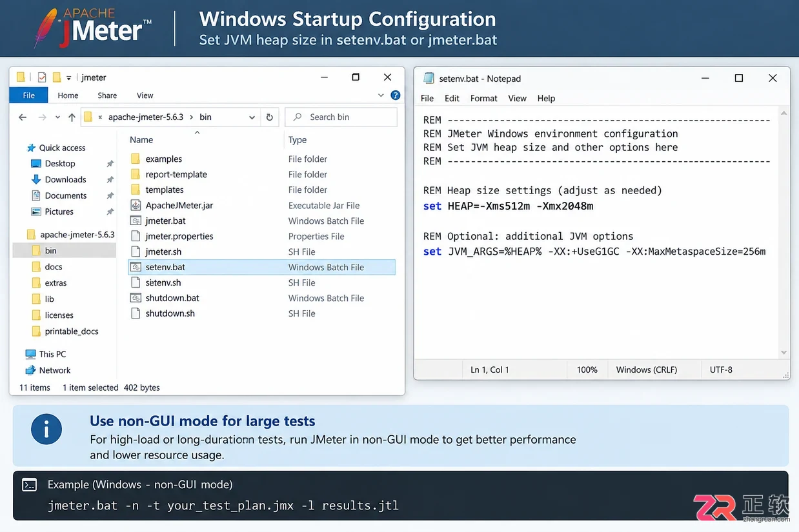Unpin Desktop using its pin icon

[110, 164]
